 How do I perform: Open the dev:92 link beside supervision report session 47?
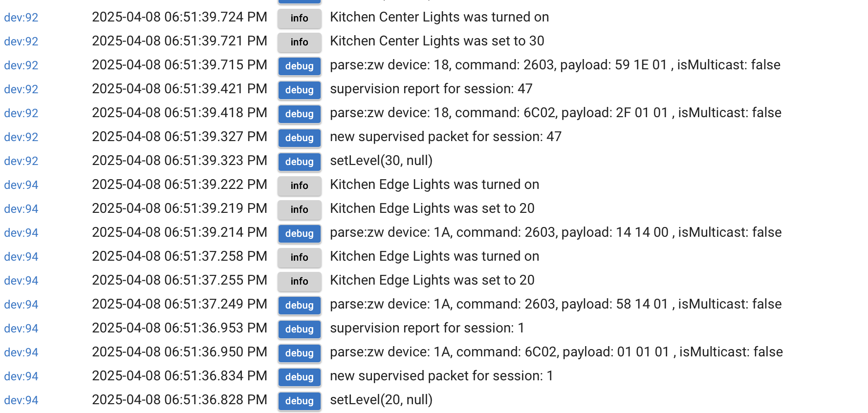[x=21, y=89]
